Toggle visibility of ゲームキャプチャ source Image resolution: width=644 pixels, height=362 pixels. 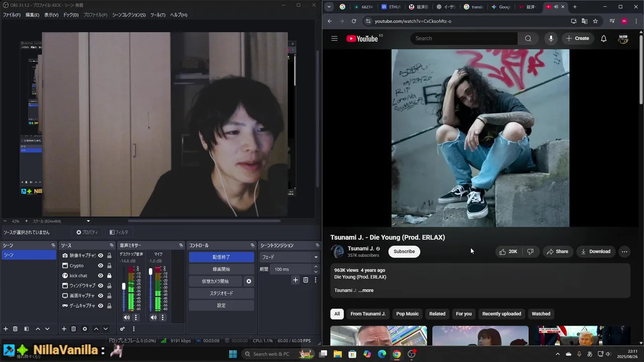[x=101, y=306]
